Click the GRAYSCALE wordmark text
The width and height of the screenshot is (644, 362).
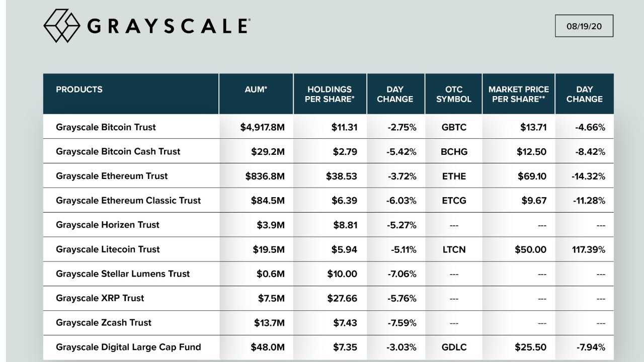click(169, 26)
